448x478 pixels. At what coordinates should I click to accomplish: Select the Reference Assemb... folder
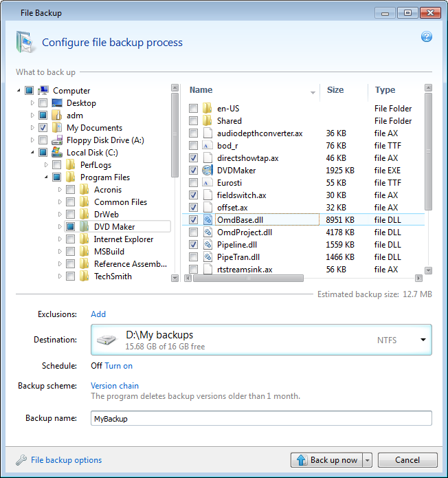(131, 263)
